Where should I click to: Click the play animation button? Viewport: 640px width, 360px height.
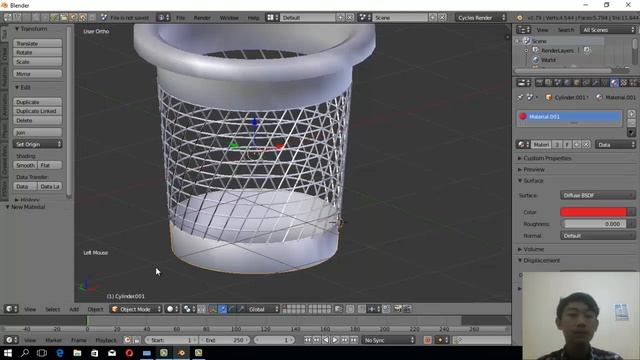pos(335,340)
